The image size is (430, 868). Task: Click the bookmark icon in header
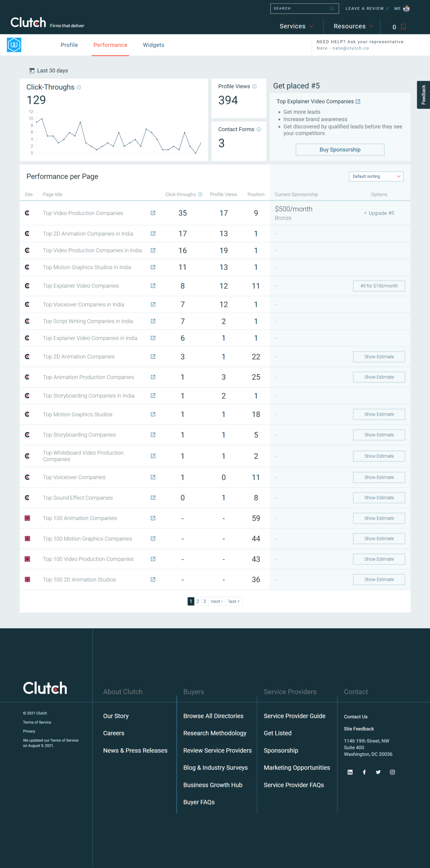coord(403,27)
